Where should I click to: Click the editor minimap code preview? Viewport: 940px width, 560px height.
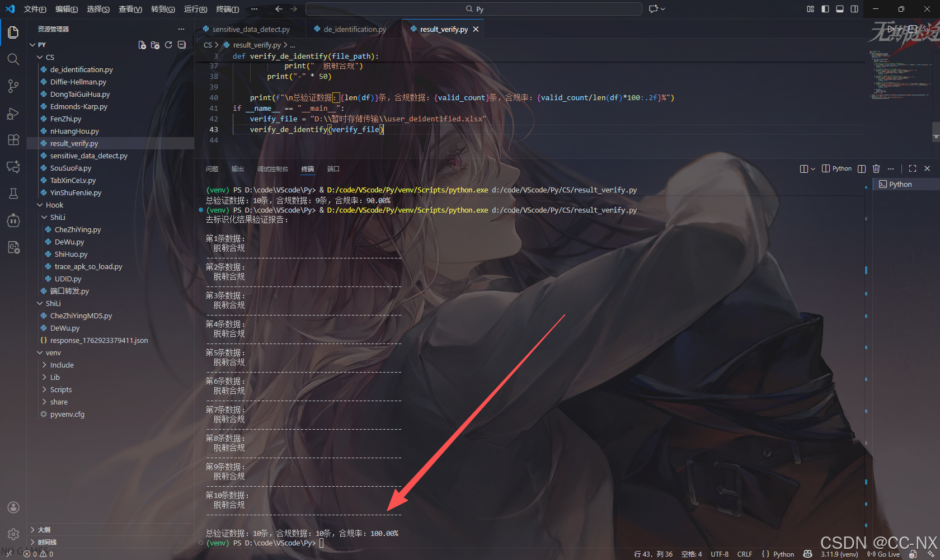point(900,74)
